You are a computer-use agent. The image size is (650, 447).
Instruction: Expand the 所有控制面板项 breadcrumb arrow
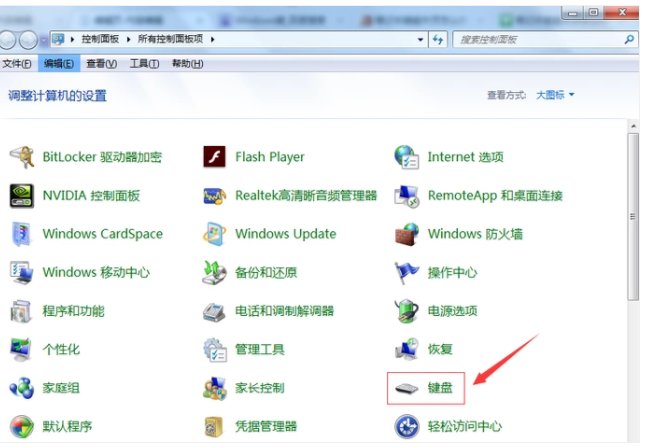(213, 39)
